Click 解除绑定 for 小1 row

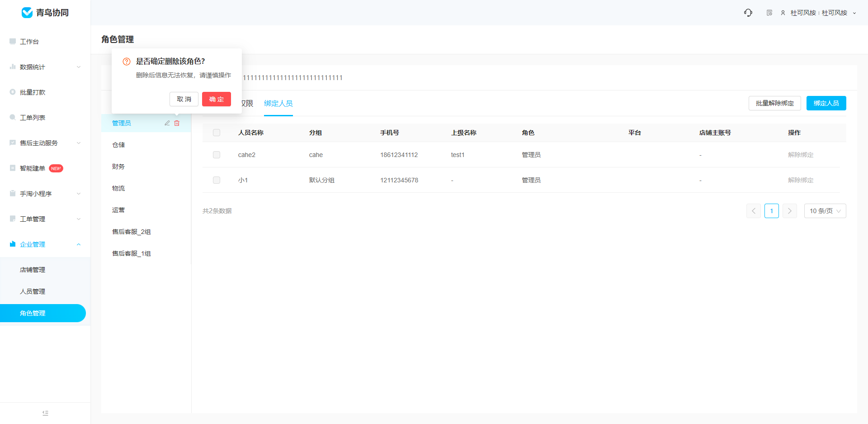point(801,180)
